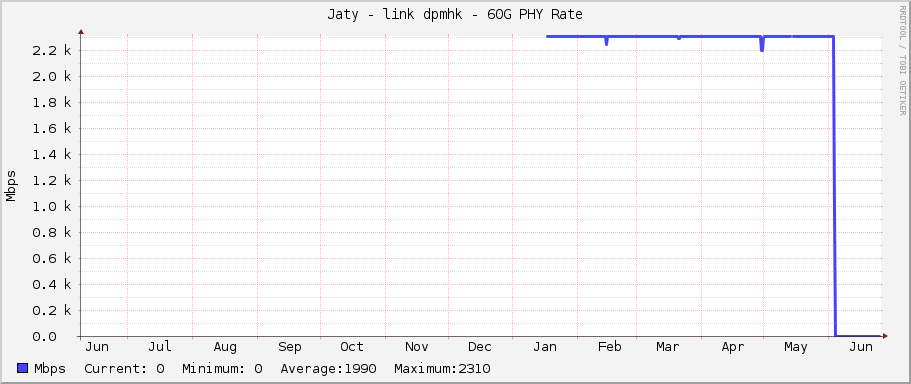
Task: Click the '0.2 k' y-axis label
Action: [52, 311]
